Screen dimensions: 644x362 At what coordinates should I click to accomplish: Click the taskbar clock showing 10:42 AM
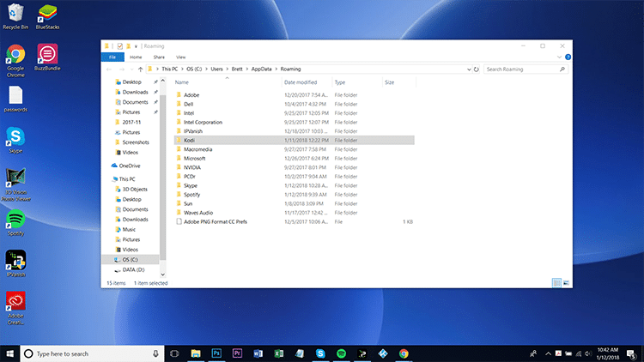click(x=608, y=353)
